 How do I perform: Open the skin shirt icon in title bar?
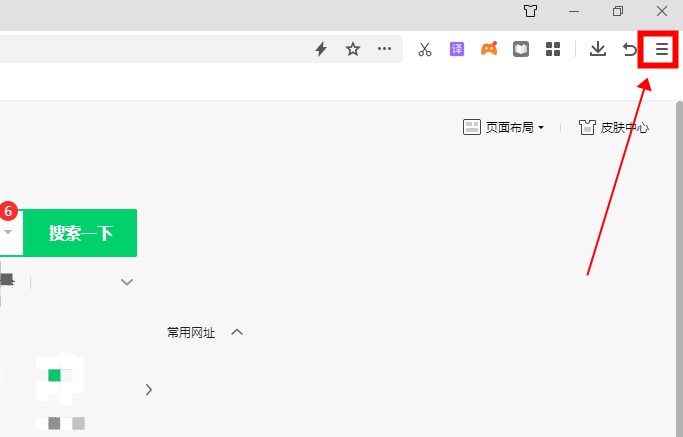tap(530, 11)
